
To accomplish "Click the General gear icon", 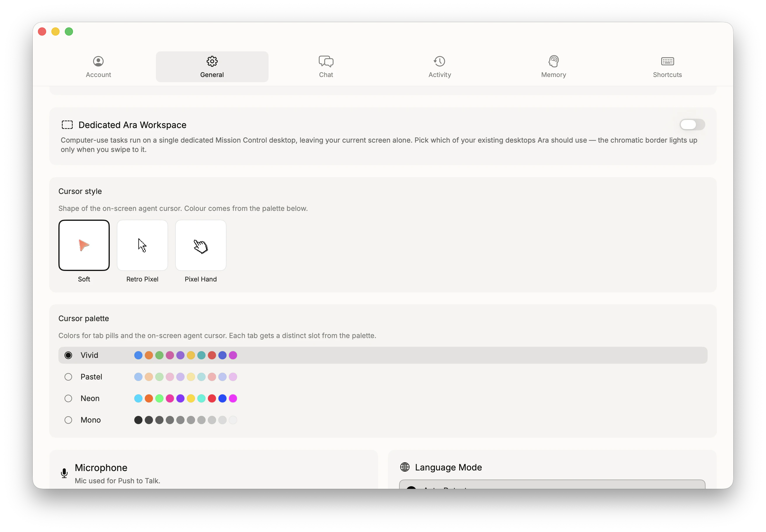I will 212,61.
